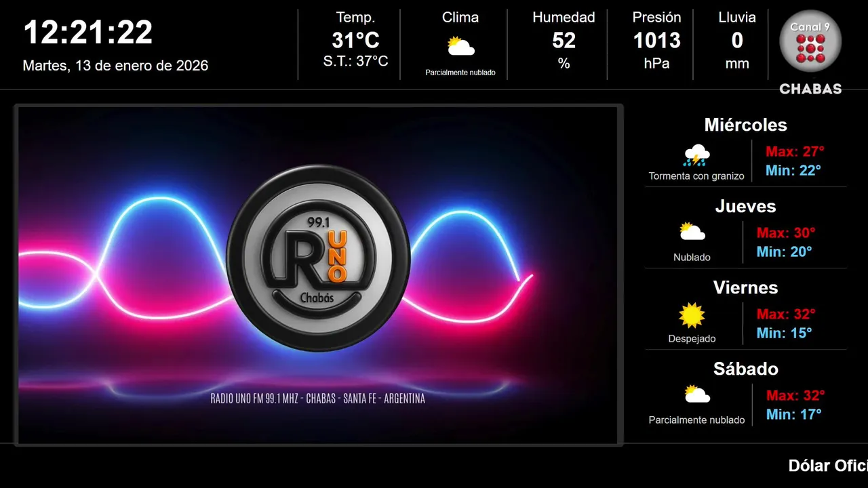This screenshot has width=868, height=488.
Task: Click the temperature value 31°C
Action: click(x=355, y=41)
